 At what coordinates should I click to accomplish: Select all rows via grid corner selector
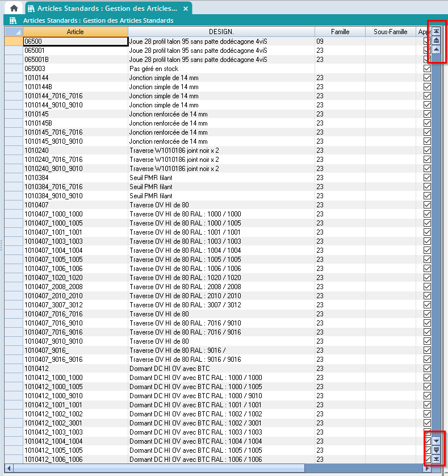coord(13,32)
